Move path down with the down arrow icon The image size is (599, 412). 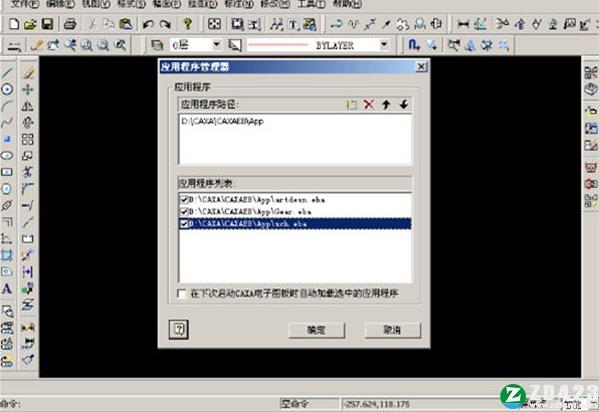point(404,104)
